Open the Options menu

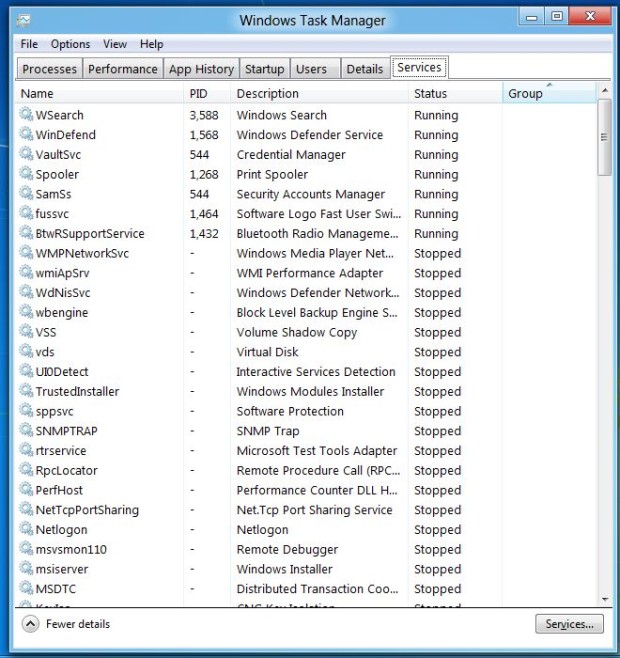[x=71, y=44]
